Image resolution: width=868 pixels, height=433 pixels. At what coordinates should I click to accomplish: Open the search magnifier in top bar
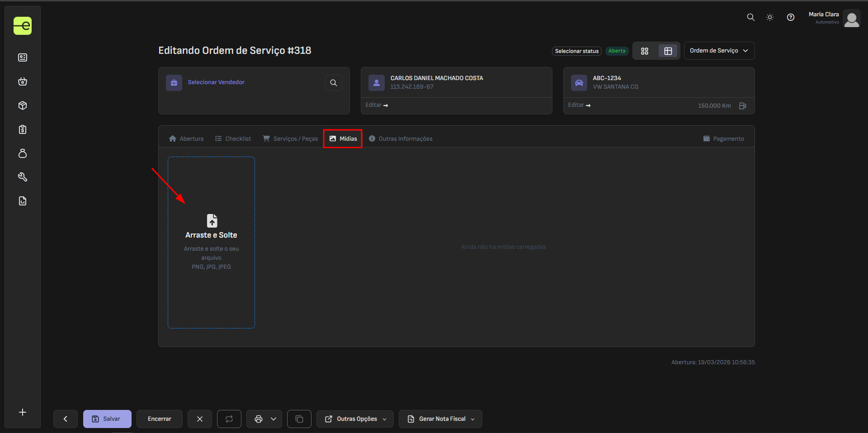750,17
